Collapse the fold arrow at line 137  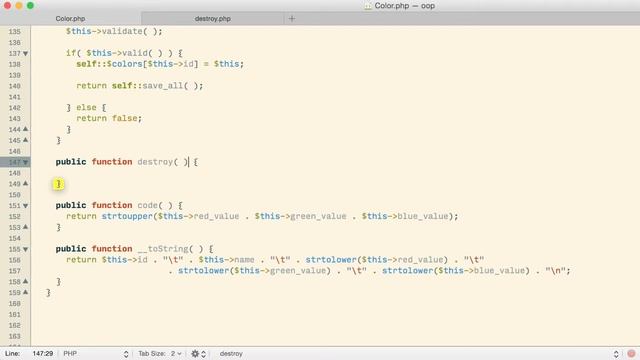click(x=26, y=53)
